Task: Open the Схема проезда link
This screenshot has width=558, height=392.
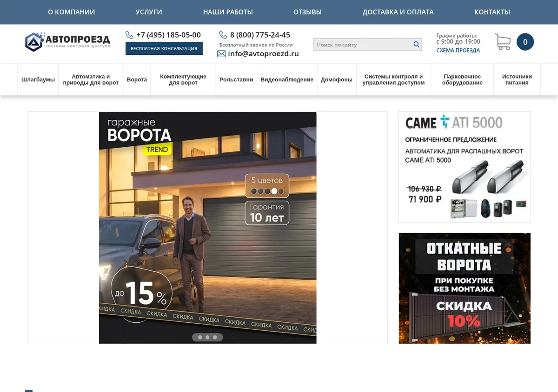Action: click(x=458, y=50)
